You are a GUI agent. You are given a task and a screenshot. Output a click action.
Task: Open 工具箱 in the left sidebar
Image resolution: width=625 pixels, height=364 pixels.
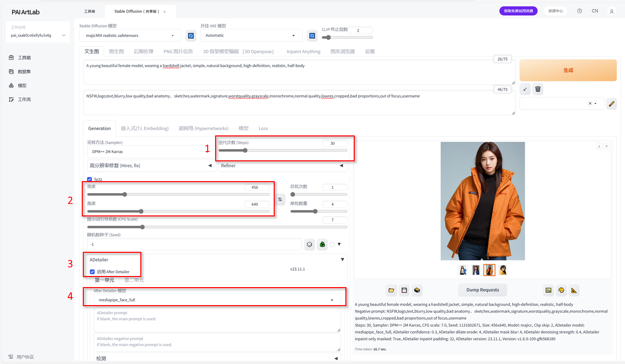coord(20,57)
